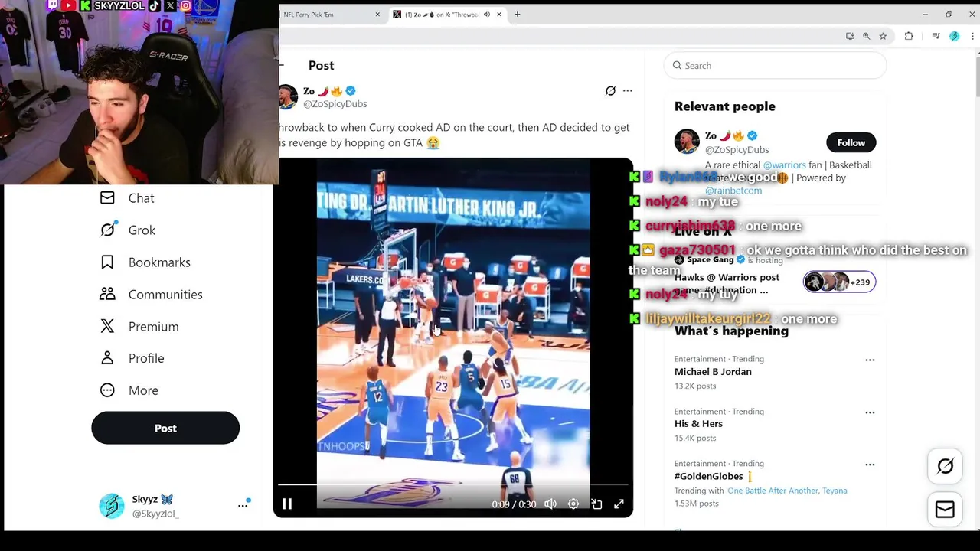Open the Hawks @ Warriors live space
Viewport: 980px width, 551px height.
(x=727, y=284)
